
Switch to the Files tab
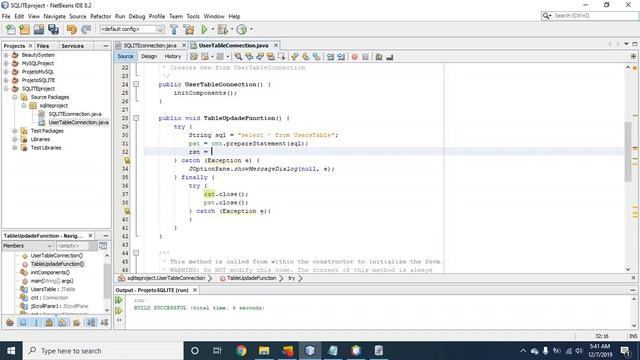(43, 46)
